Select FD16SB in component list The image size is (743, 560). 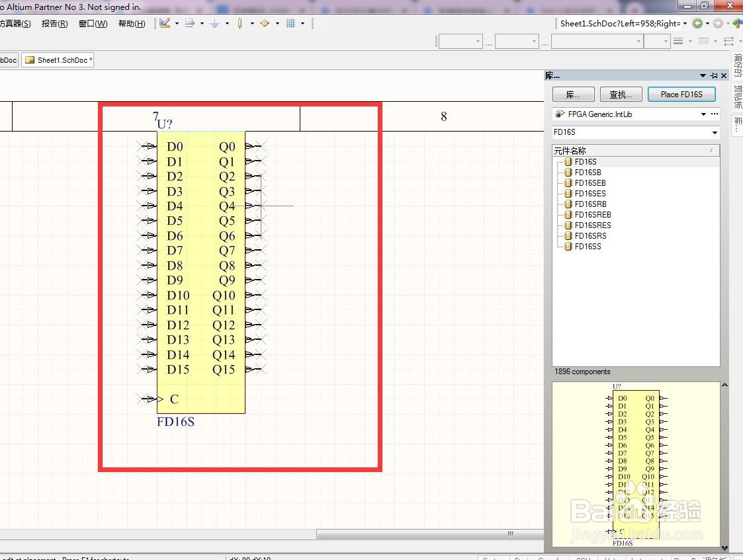click(x=588, y=173)
